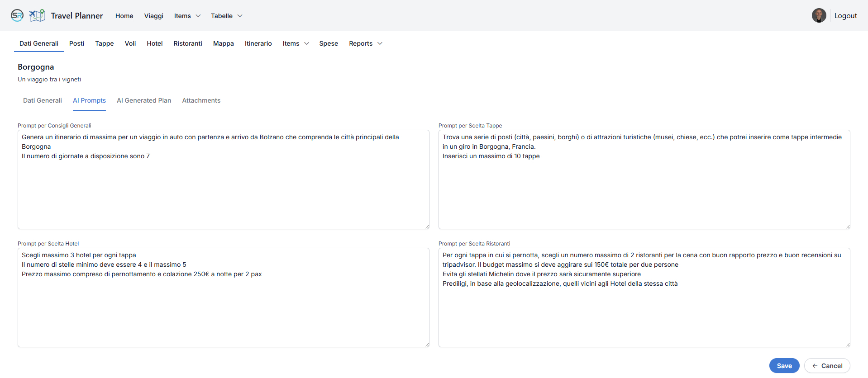Screen dimensions: 868x378
Task: Open the trip-level Items submenu
Action: coord(296,43)
